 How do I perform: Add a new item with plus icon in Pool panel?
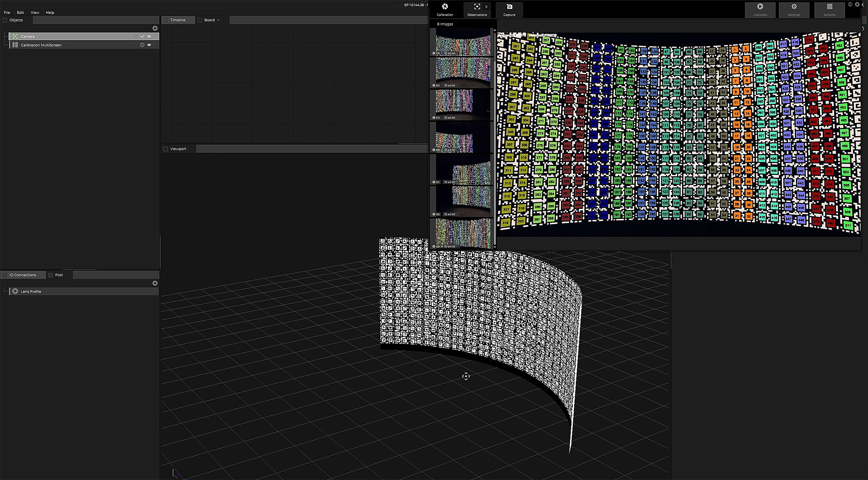tap(155, 283)
